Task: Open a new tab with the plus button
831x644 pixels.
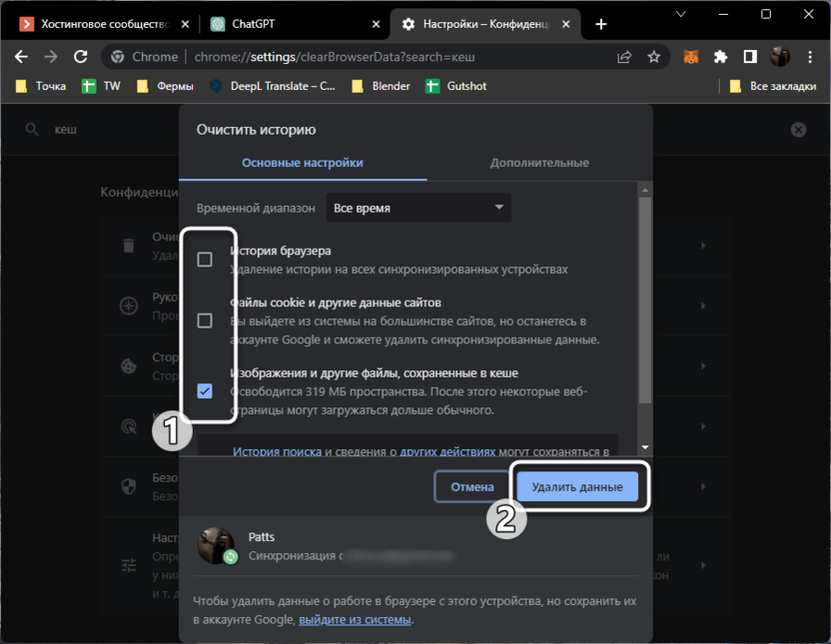Action: [x=601, y=24]
